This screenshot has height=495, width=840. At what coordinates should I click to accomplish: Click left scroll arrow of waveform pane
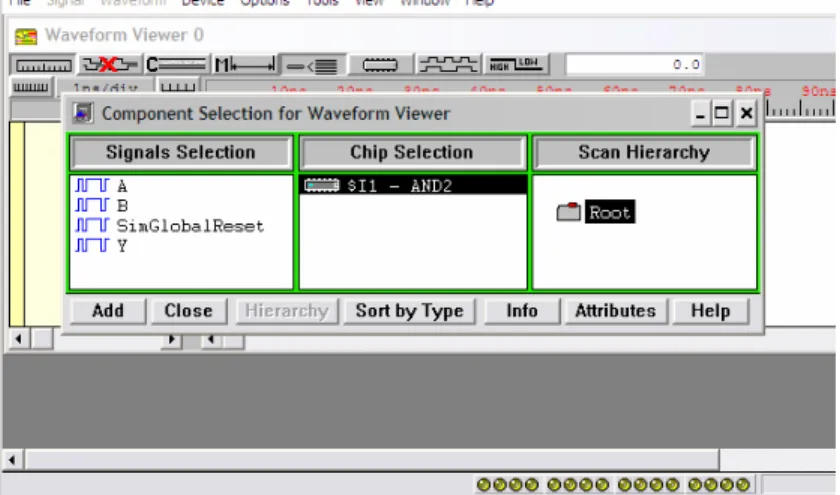(x=211, y=340)
